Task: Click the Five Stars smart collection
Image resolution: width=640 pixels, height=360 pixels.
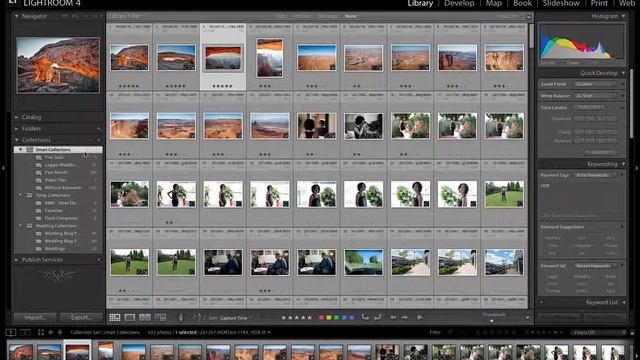Action: (x=54, y=157)
